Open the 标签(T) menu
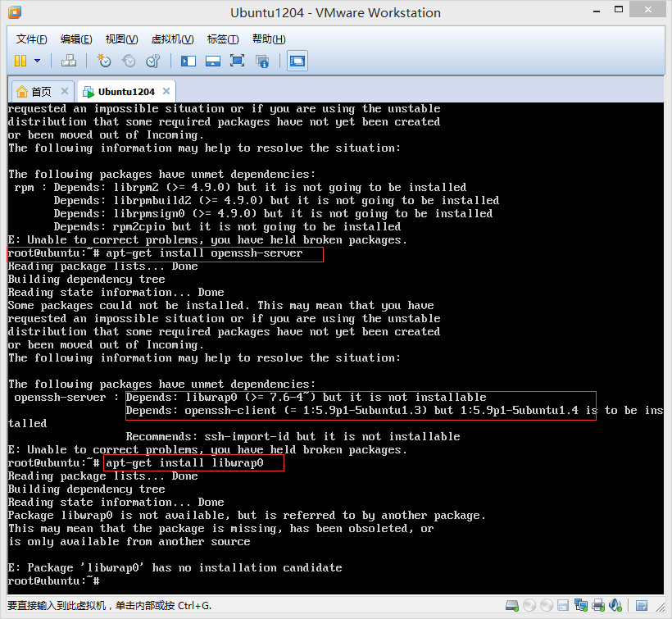Viewport: 672px width, 619px height. (223, 39)
